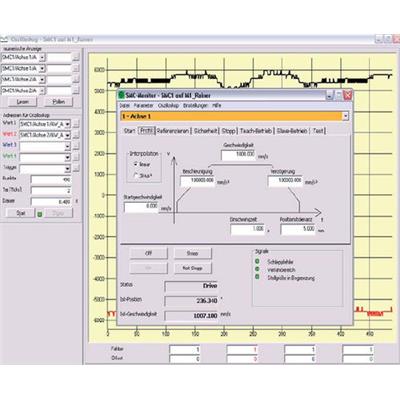The width and height of the screenshot is (400, 400).
Task: Click the green status indicator beside Start
Action: click(40, 214)
